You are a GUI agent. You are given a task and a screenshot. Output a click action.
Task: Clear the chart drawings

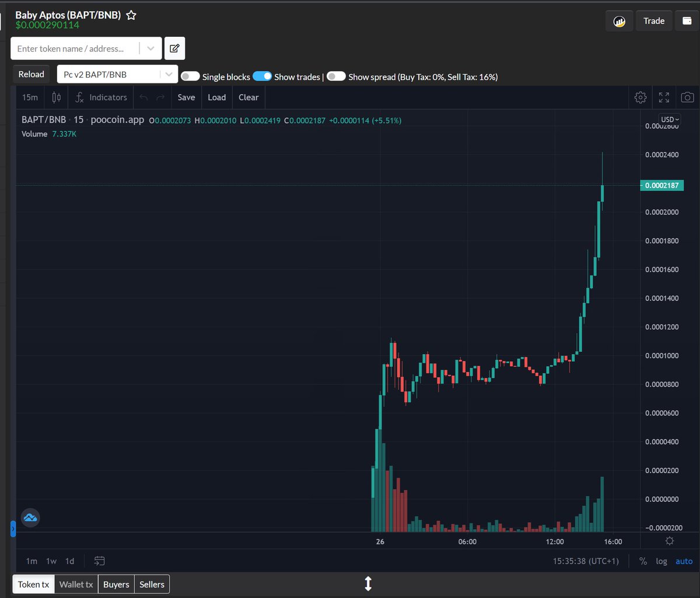click(249, 97)
